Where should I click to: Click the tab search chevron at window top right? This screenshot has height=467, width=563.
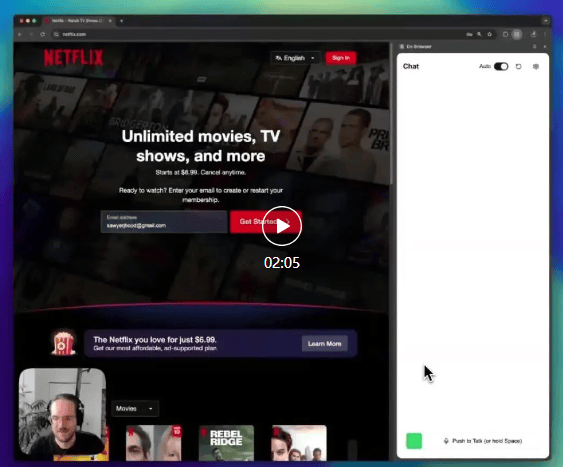(x=546, y=21)
